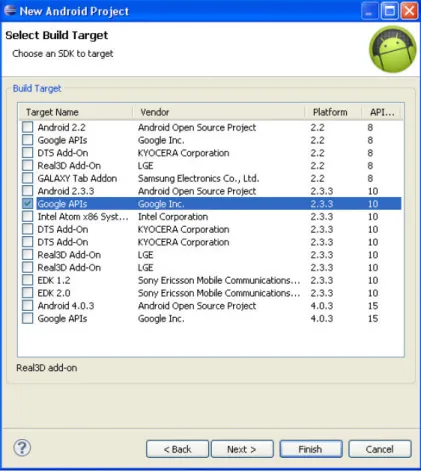Click '2.3.3' platform cell in Intel Atom row
Viewport: 421px width, 472px height.
[x=322, y=217]
